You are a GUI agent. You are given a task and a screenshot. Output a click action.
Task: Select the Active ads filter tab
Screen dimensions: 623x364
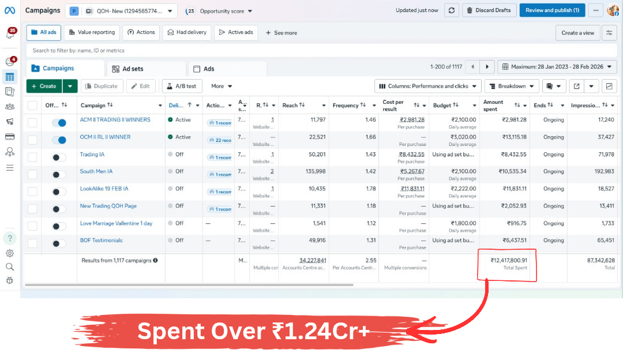(x=236, y=32)
